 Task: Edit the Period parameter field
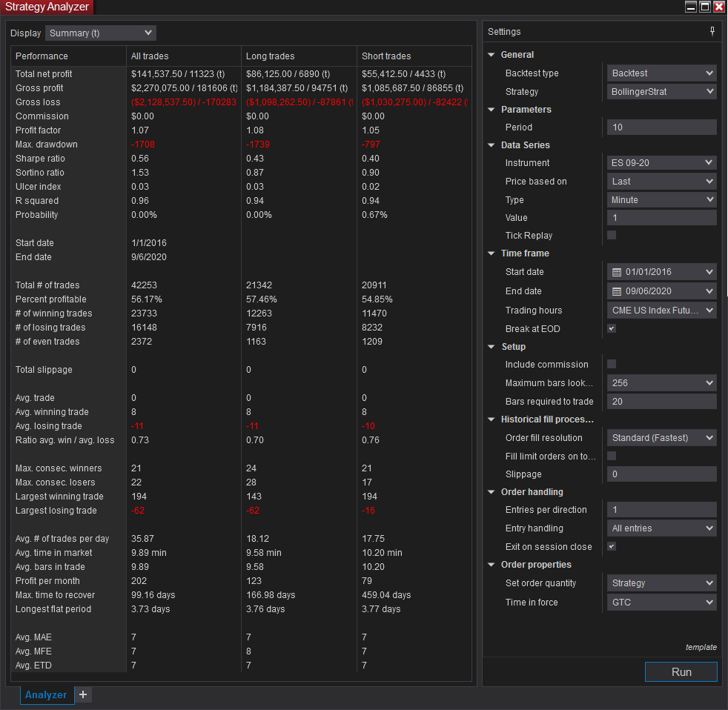coord(661,127)
